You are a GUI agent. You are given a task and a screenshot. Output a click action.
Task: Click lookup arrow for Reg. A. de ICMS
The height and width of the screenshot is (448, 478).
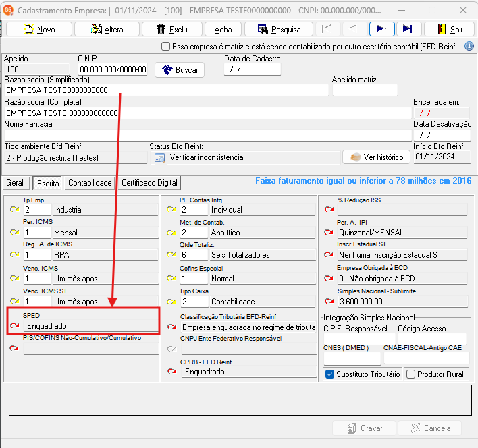[x=14, y=254]
